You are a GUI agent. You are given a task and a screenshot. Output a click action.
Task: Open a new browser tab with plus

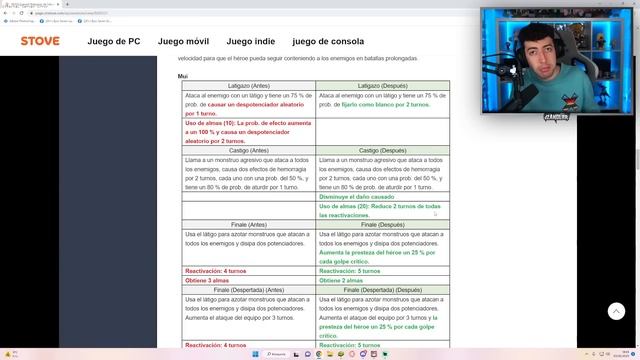pyautogui.click(x=67, y=4)
